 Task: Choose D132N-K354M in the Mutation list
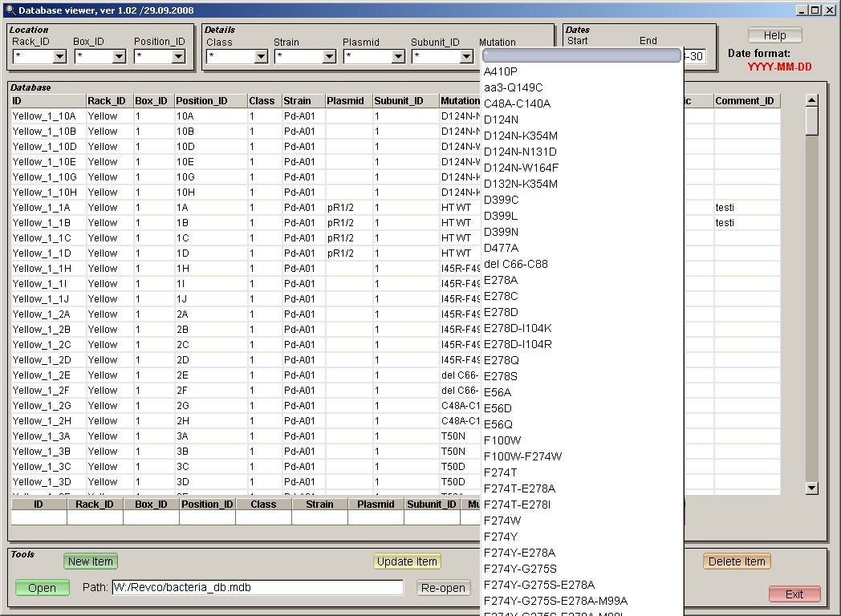[x=582, y=184]
